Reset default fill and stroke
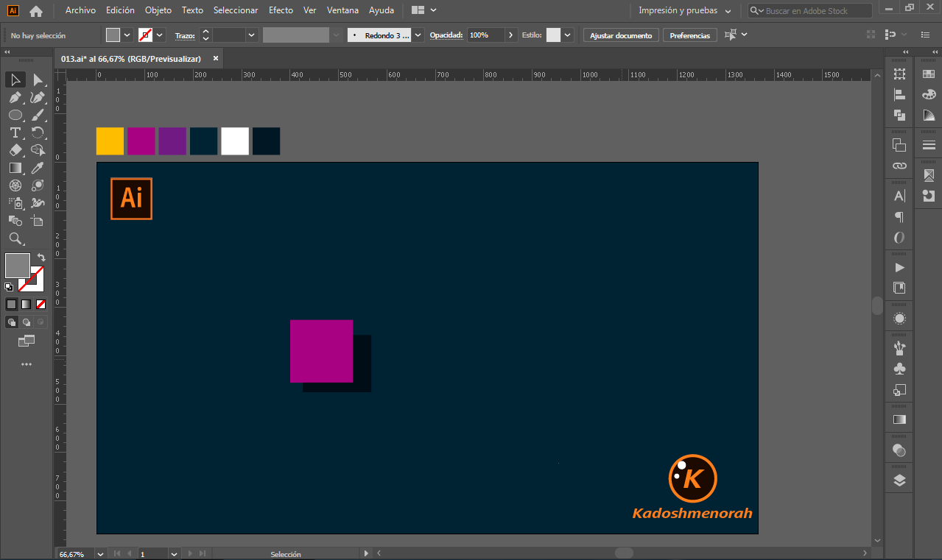Viewport: 942px width, 560px height. pyautogui.click(x=9, y=286)
